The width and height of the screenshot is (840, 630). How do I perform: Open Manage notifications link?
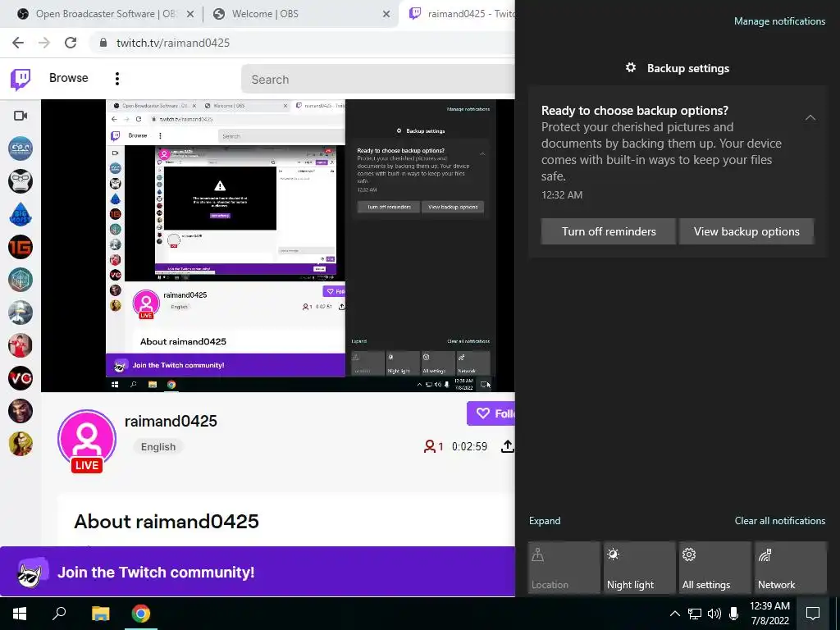(779, 21)
